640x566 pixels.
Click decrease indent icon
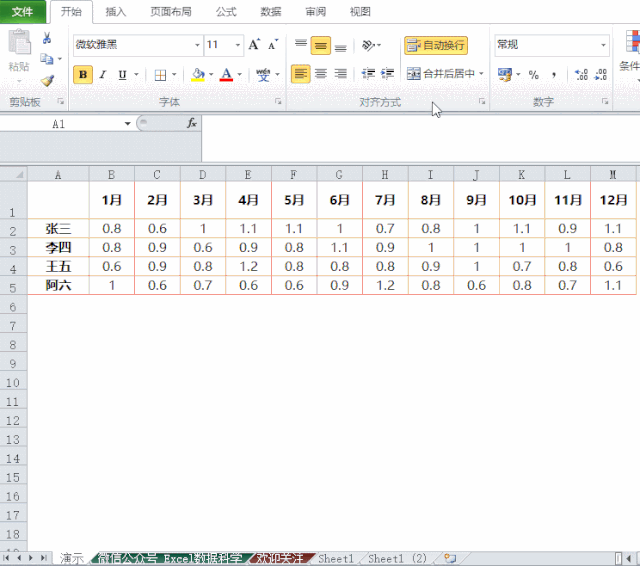(x=368, y=74)
